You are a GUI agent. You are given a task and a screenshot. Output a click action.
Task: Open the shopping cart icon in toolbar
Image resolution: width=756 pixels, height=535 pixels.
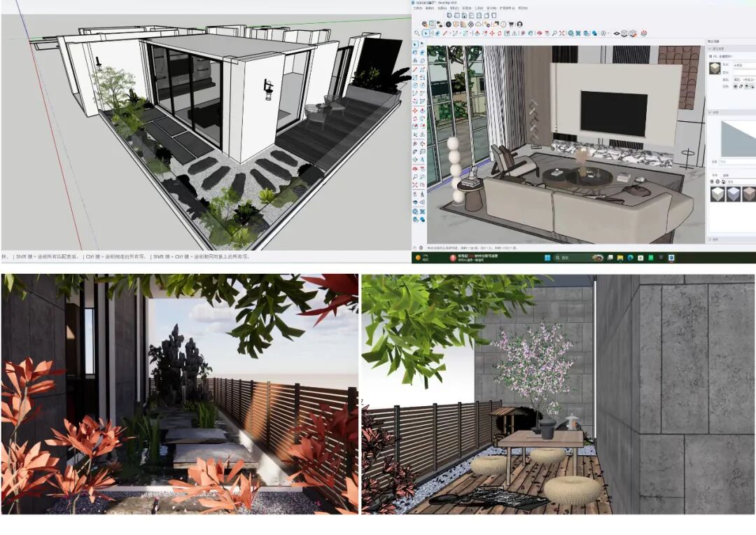click(512, 24)
